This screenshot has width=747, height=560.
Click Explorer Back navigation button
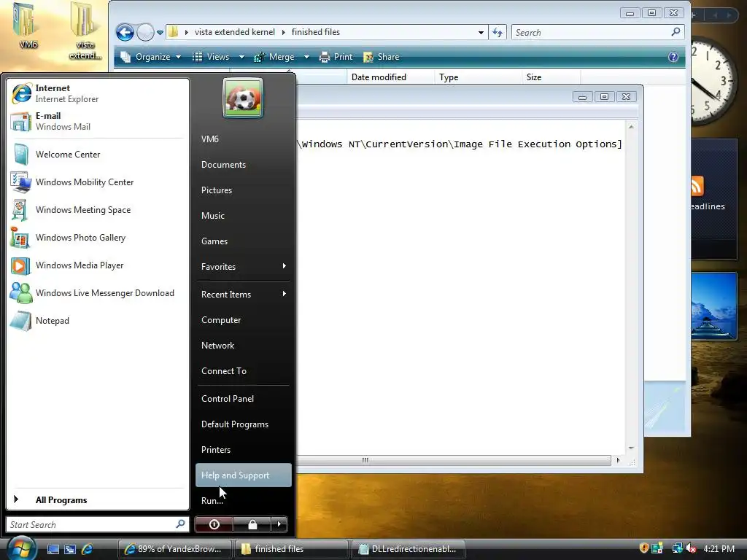pos(125,32)
